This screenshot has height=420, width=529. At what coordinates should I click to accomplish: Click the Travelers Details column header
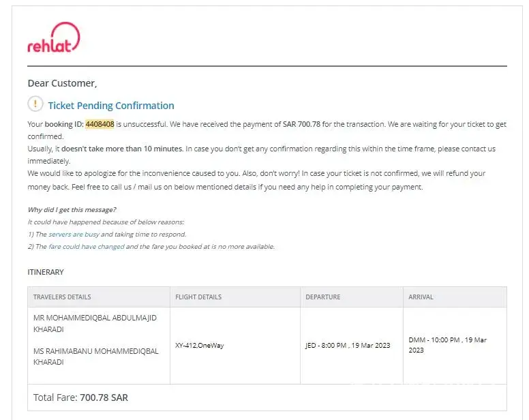pyautogui.click(x=62, y=297)
